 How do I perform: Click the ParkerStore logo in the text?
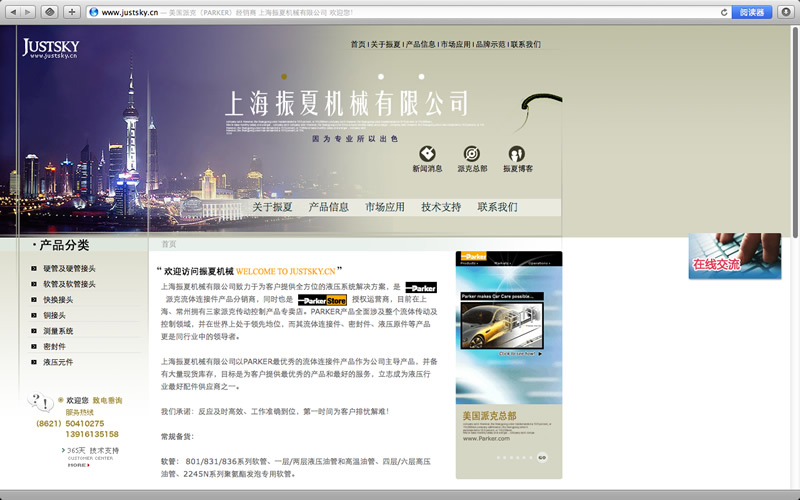point(322,300)
